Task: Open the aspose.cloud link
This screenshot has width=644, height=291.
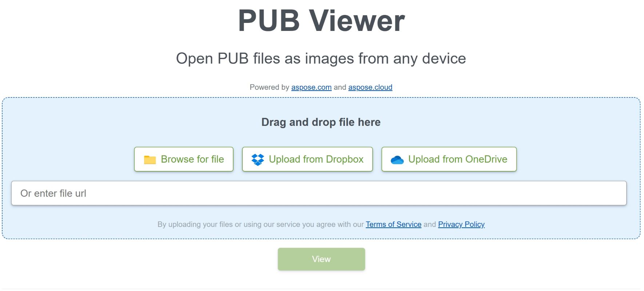Action: coord(370,87)
